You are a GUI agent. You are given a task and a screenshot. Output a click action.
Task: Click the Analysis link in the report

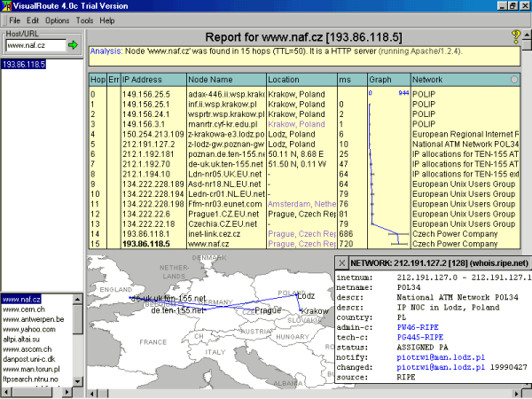pos(106,51)
